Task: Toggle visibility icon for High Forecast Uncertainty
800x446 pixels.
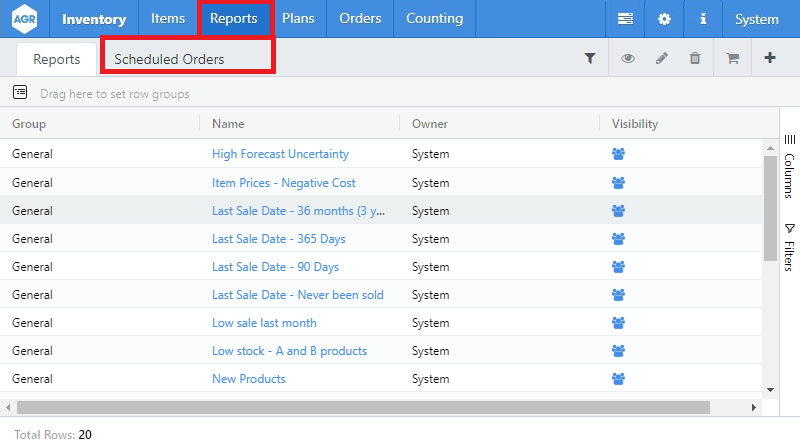Action: coord(618,154)
